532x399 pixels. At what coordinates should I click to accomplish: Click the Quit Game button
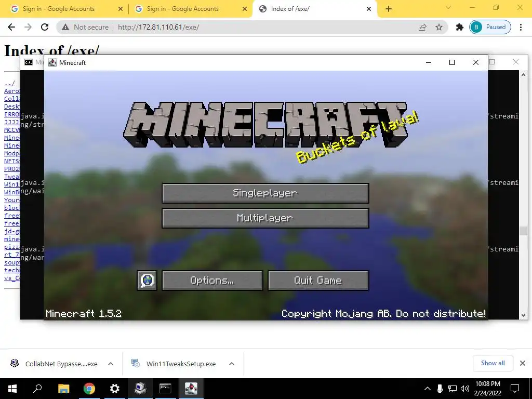tap(318, 280)
